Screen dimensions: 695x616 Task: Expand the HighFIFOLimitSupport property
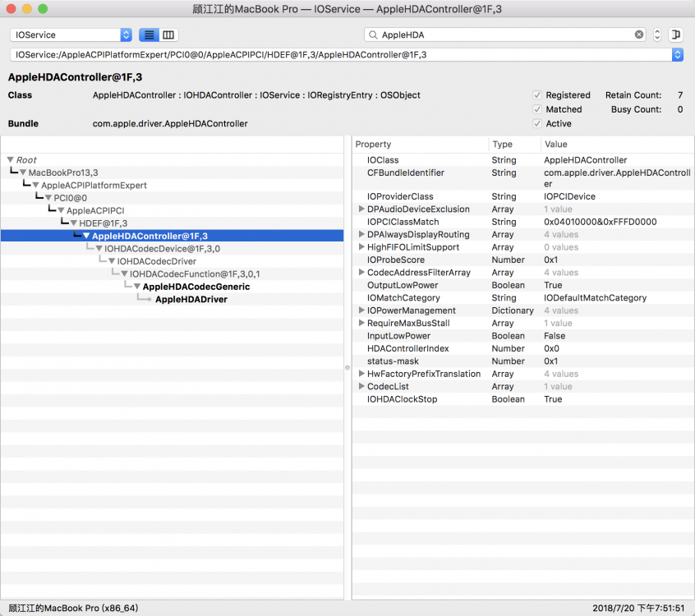pos(361,247)
